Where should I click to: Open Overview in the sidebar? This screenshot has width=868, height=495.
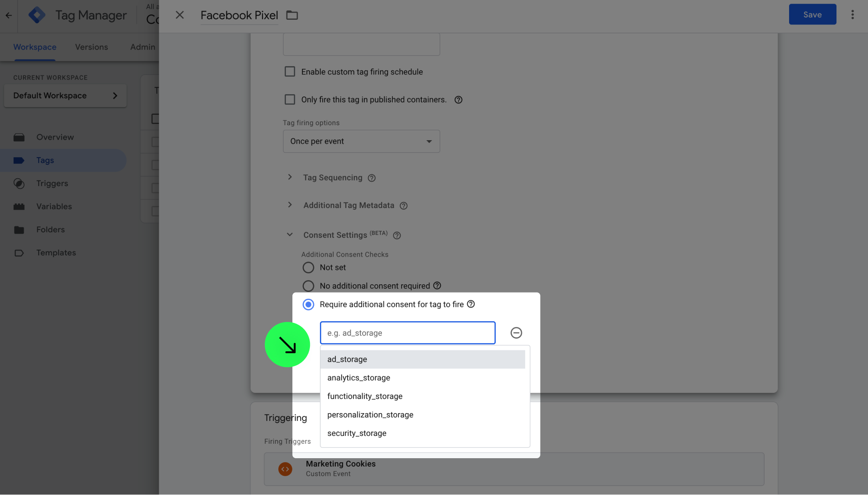[x=55, y=137]
